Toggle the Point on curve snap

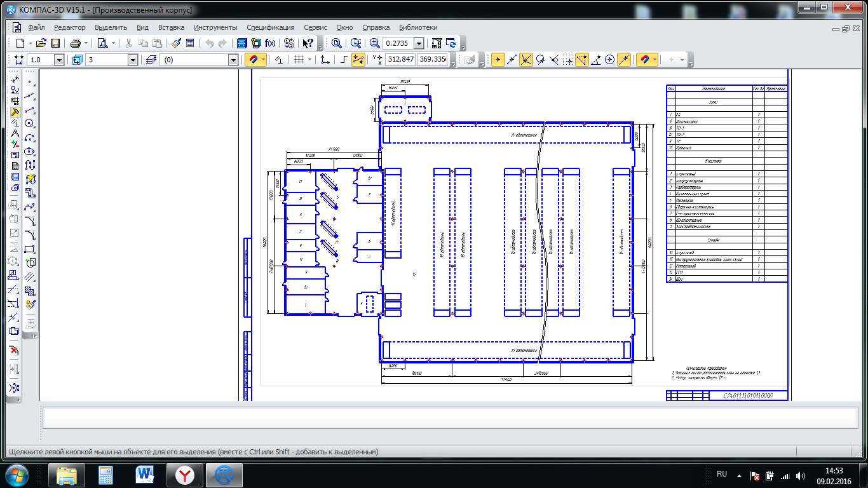624,60
